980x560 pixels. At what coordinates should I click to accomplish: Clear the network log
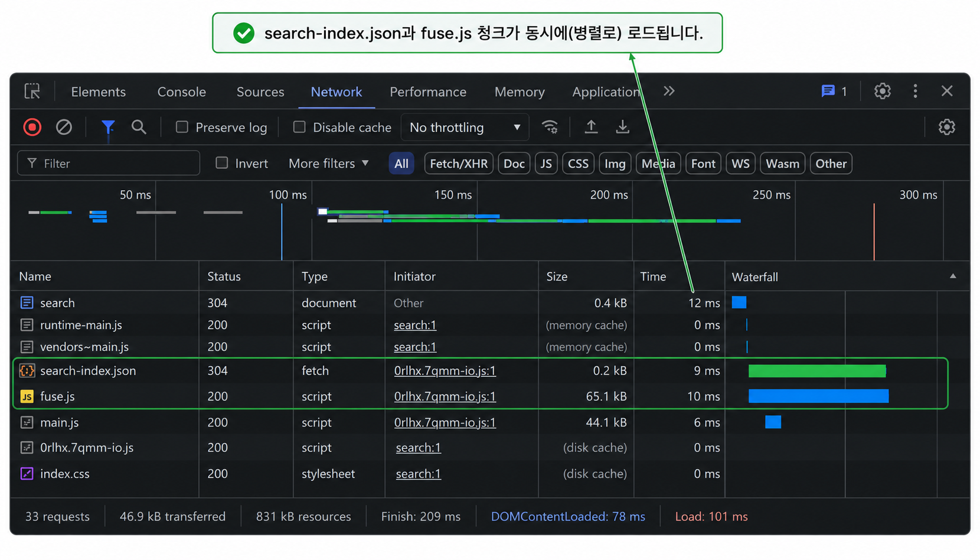64,127
